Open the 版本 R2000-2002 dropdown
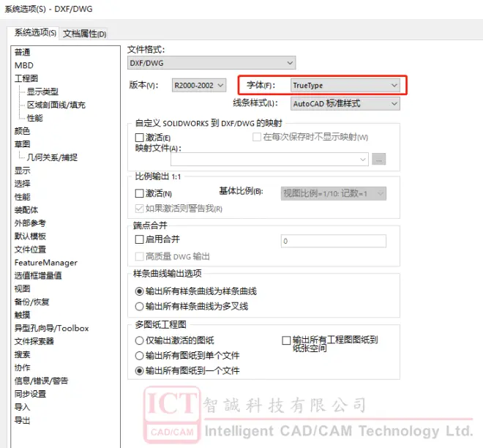This screenshot has width=483, height=448. [199, 85]
